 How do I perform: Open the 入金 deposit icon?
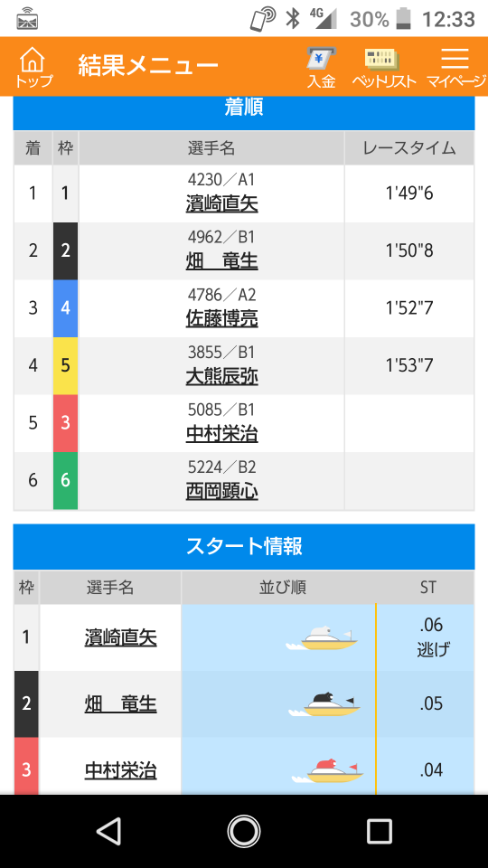tap(322, 68)
